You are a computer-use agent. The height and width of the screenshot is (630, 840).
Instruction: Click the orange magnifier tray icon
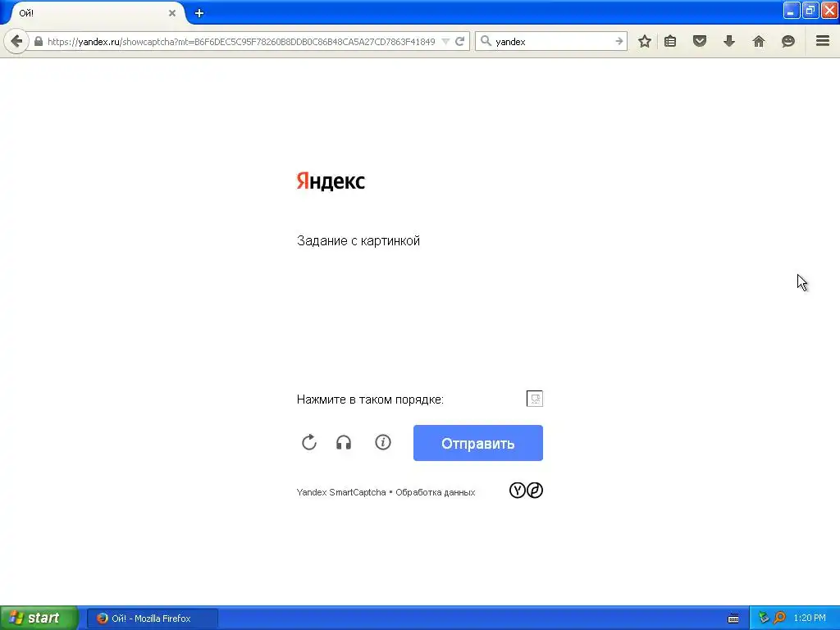pos(779,618)
